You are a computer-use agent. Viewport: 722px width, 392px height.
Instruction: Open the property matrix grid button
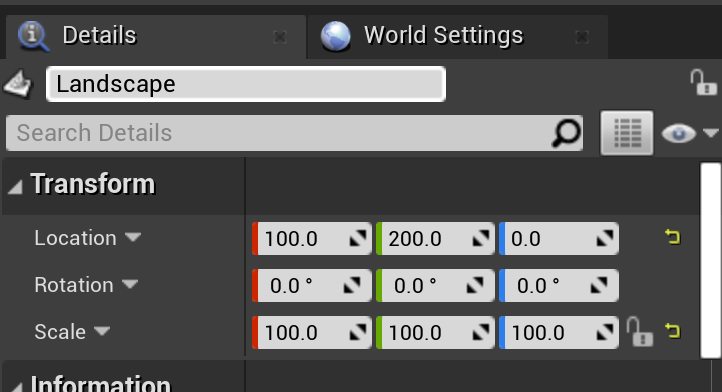click(x=627, y=133)
